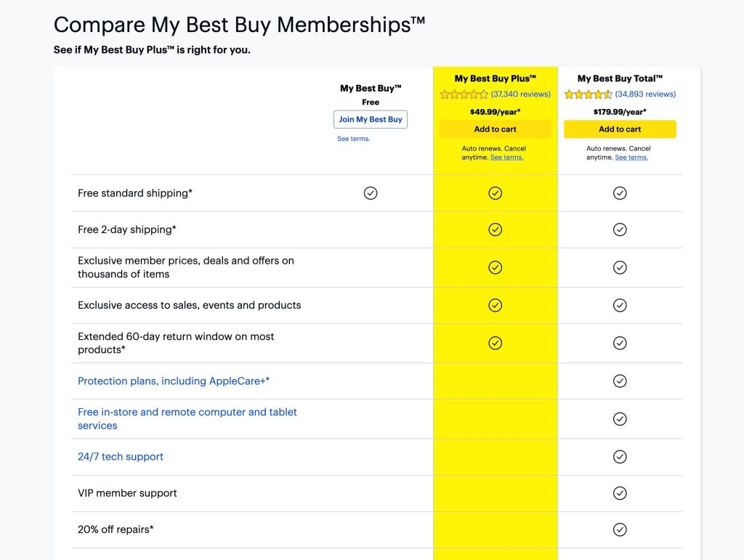Image resolution: width=744 pixels, height=560 pixels.
Task: Add My Best Buy Total to cart
Action: (620, 129)
